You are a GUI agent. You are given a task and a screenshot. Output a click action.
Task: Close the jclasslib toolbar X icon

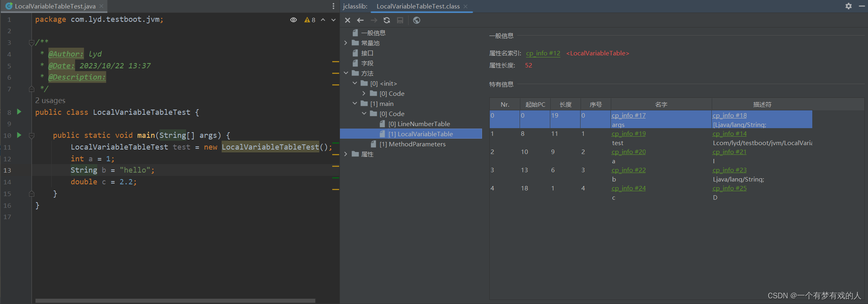(x=348, y=20)
